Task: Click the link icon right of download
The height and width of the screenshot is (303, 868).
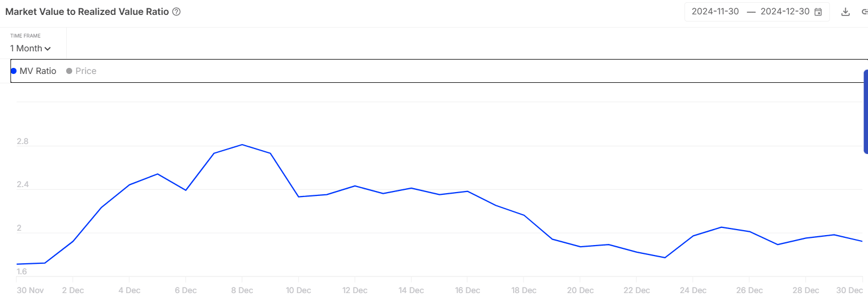Action: [x=864, y=12]
